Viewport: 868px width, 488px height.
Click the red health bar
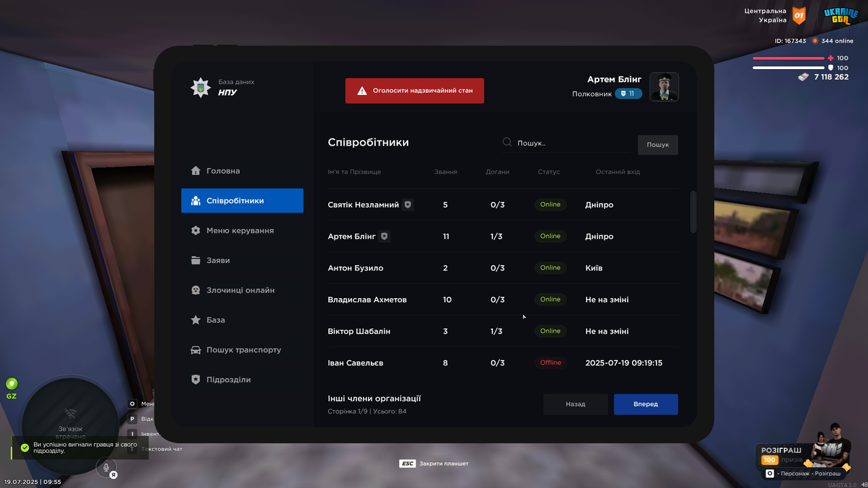tap(789, 58)
